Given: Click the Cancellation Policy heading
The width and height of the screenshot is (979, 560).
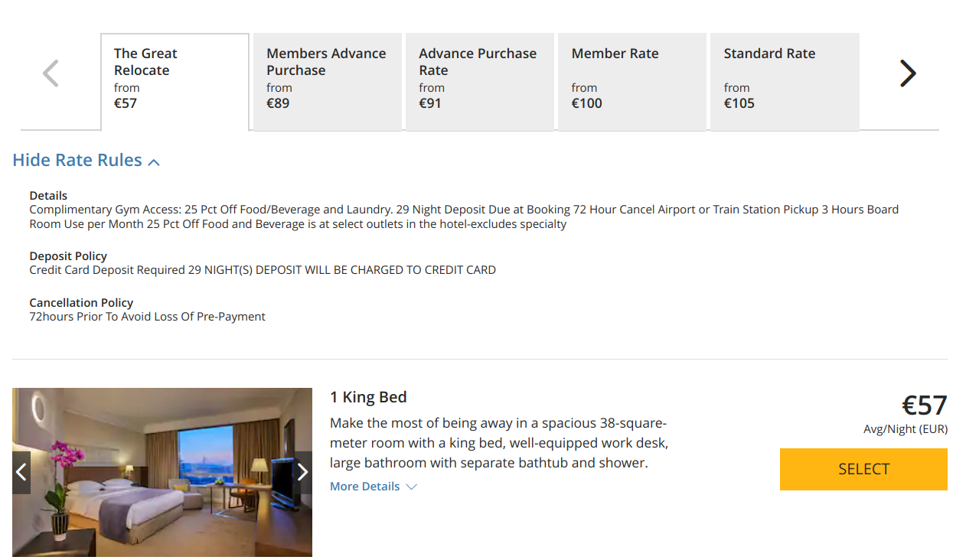Looking at the screenshot, I should coord(81,303).
